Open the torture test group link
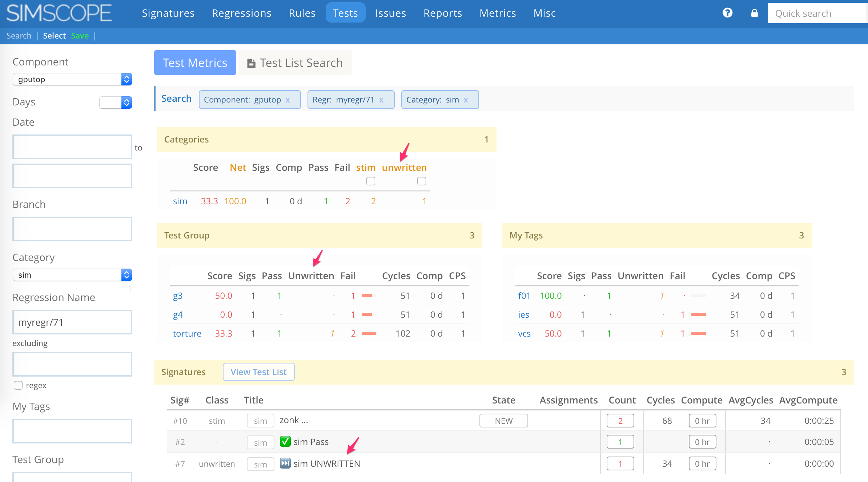This screenshot has height=482, width=868. [187, 334]
